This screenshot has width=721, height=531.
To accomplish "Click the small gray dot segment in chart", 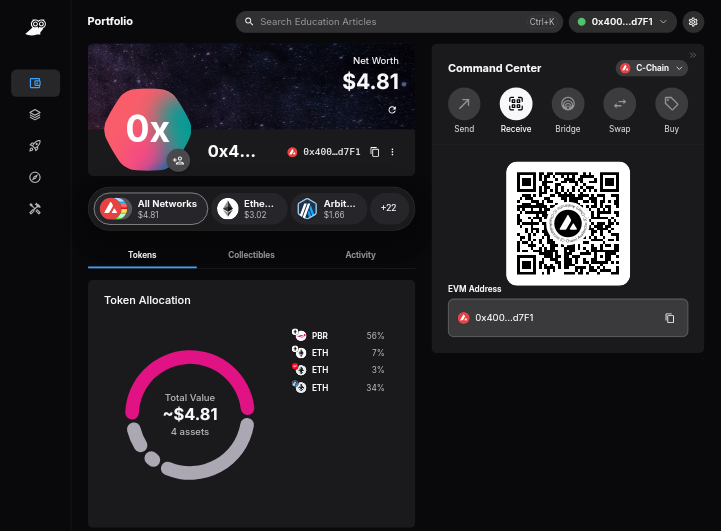I will coord(152,458).
